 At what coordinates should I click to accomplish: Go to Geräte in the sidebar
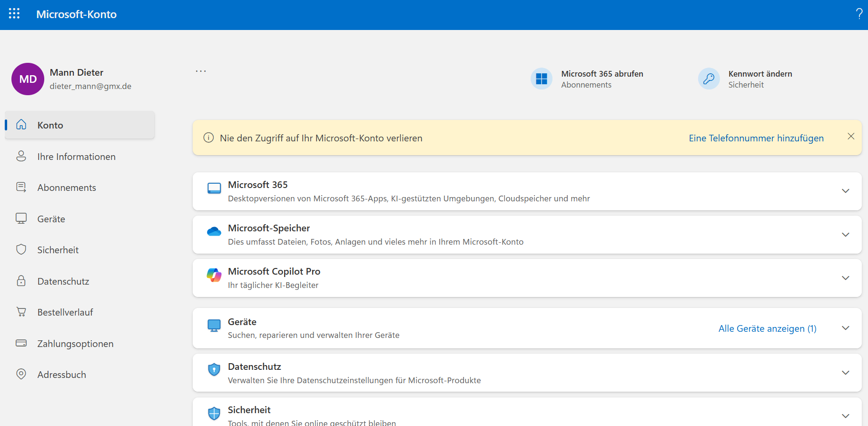79,219
